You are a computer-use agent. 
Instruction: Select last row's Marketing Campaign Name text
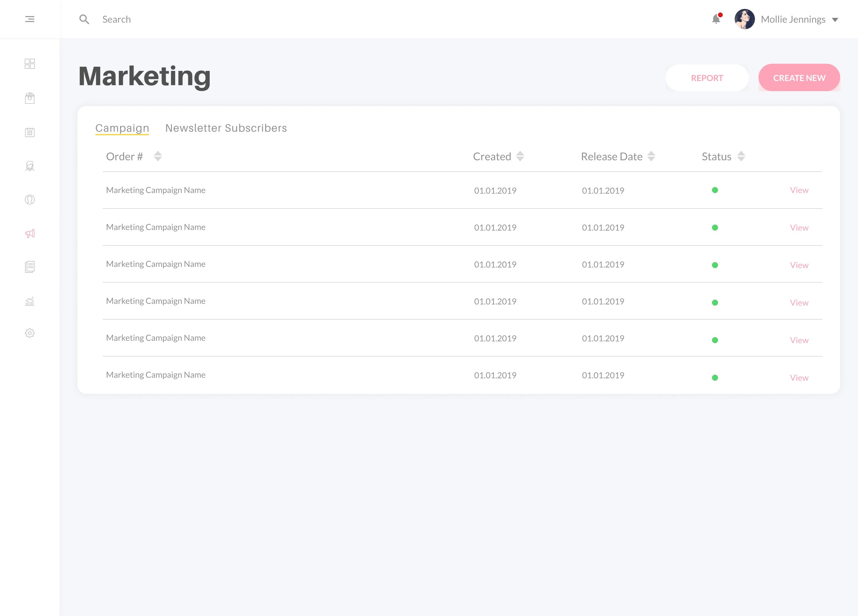coord(156,375)
